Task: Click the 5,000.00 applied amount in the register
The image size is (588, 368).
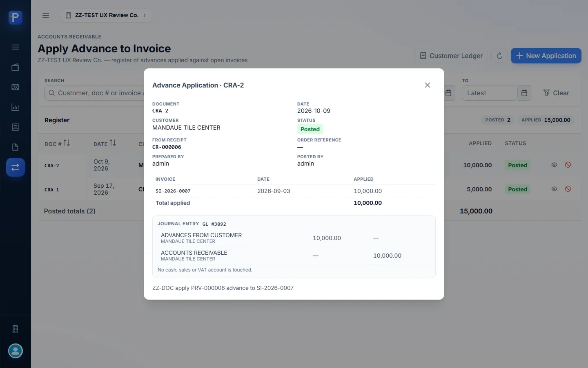Action: [x=479, y=189]
